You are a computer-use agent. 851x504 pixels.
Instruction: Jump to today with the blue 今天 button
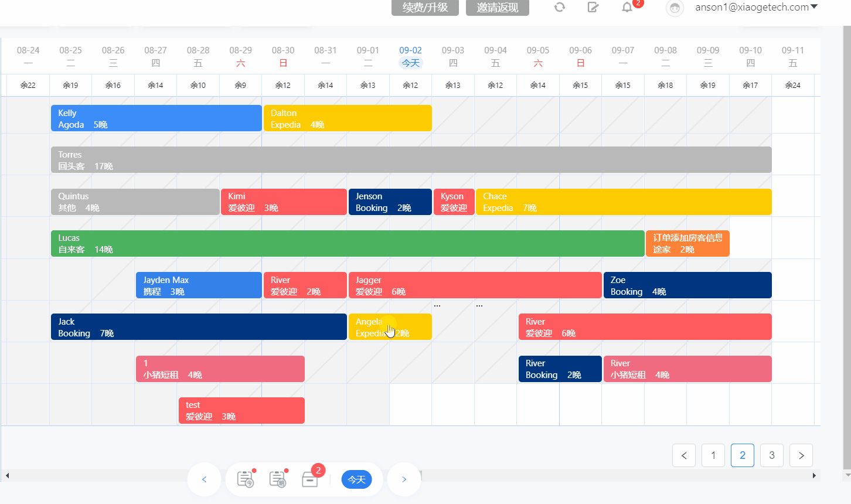coord(357,479)
